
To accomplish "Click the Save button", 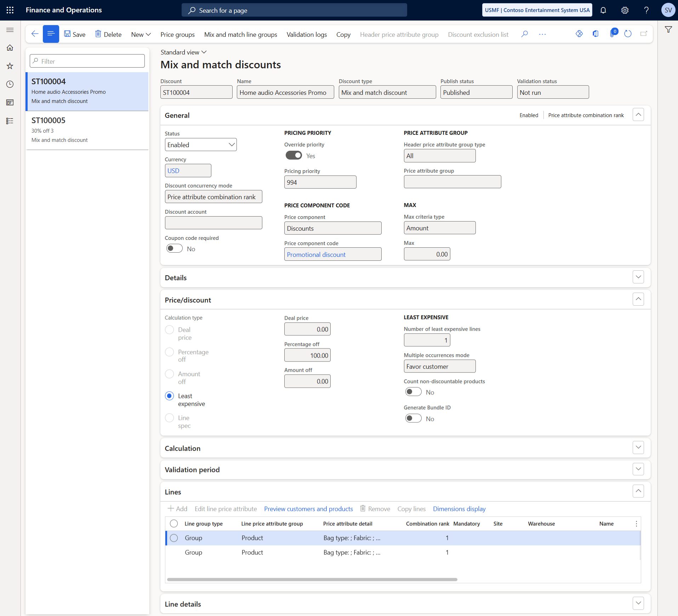I will [x=75, y=34].
